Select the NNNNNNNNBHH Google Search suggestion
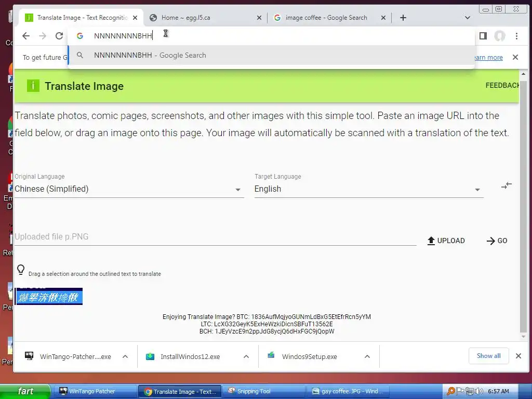 pos(271,55)
